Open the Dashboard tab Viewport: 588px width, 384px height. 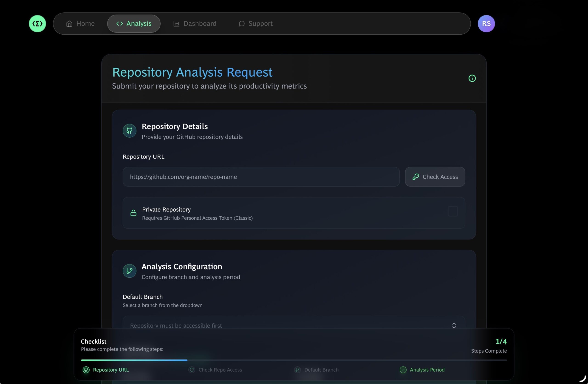click(195, 24)
